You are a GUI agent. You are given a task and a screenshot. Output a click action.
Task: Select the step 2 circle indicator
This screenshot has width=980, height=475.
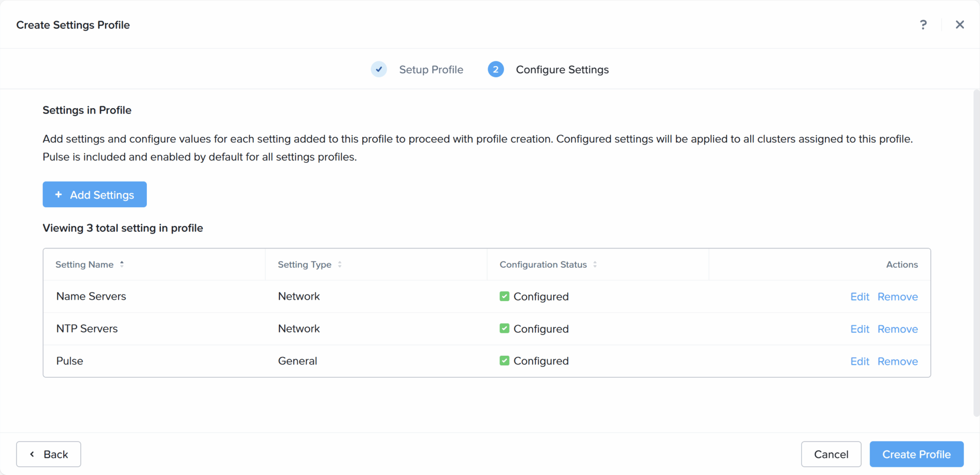click(x=496, y=69)
